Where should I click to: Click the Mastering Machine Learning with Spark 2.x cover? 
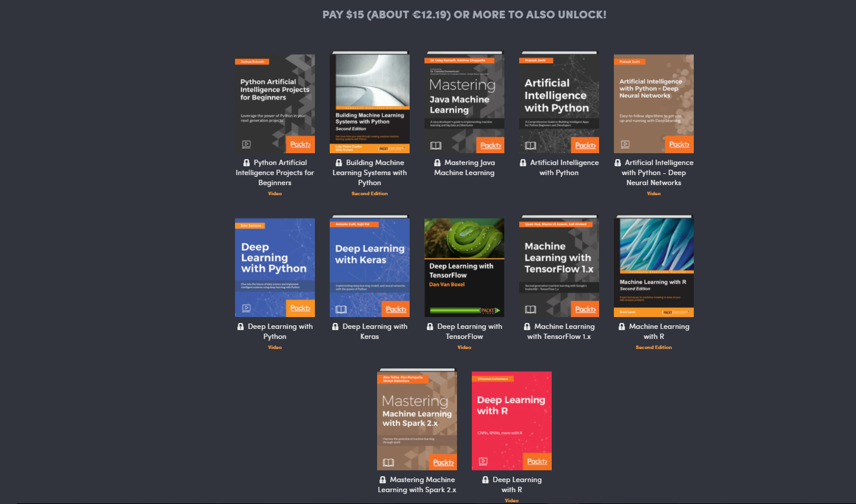tap(417, 420)
